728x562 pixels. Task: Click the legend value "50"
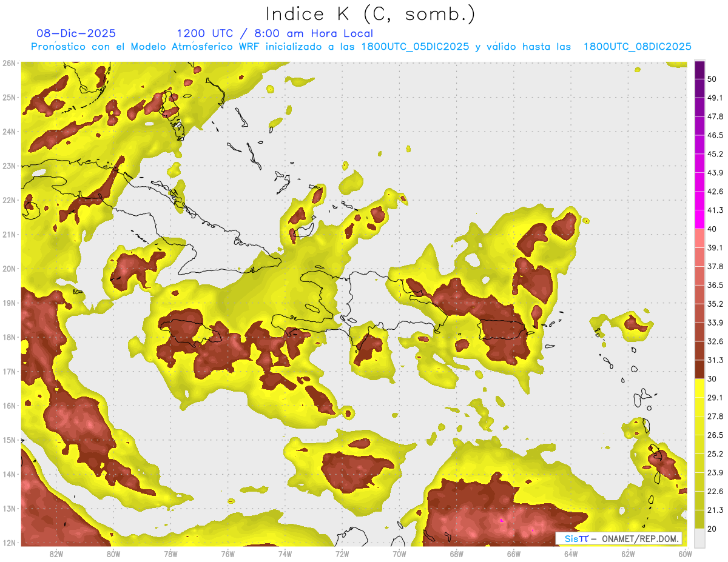click(x=712, y=79)
